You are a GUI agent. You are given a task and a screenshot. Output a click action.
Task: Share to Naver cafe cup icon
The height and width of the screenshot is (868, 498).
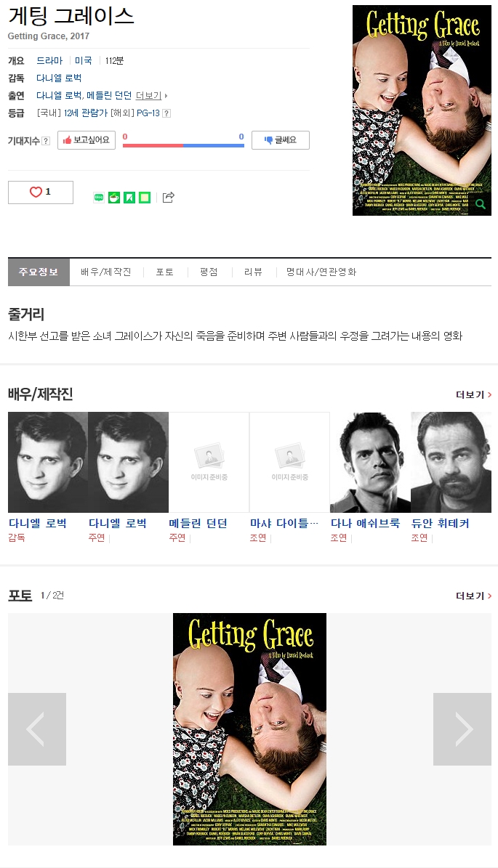point(114,197)
